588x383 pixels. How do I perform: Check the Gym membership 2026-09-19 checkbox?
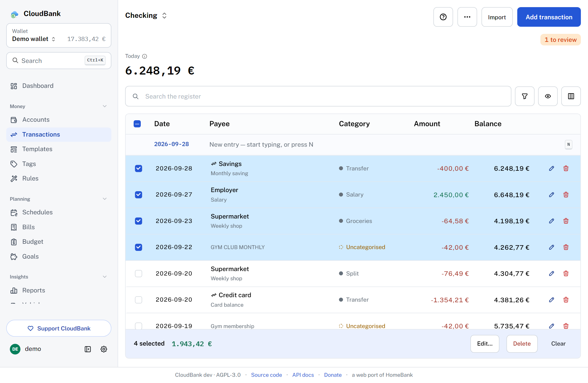tap(138, 326)
